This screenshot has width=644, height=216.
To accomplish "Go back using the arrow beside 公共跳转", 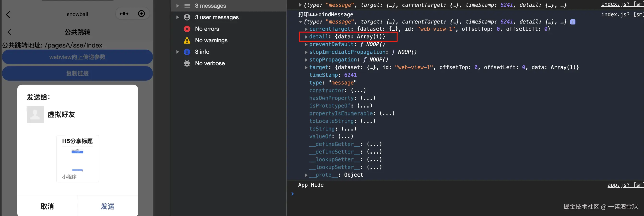I will pos(10,32).
